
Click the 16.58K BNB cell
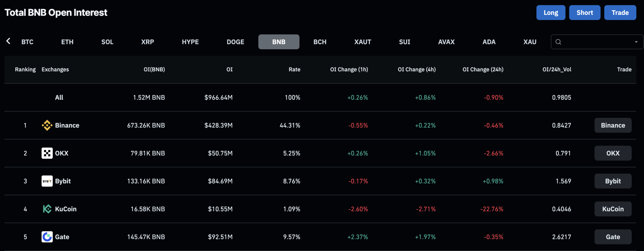pos(148,209)
